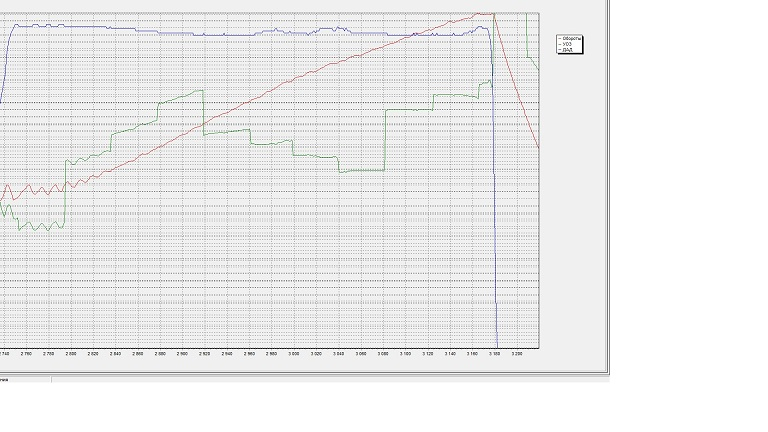768x432 pixels.
Task: Click the 2 800 x-axis label
Action: pyautogui.click(x=71, y=353)
